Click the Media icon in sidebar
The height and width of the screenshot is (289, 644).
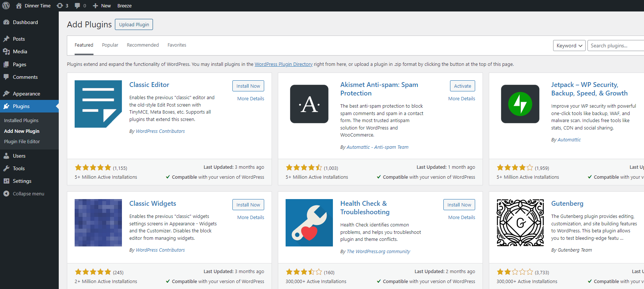tap(6, 51)
